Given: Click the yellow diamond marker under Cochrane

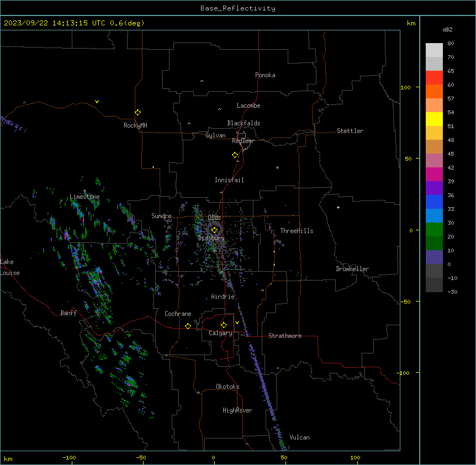Looking at the screenshot, I should (x=188, y=326).
